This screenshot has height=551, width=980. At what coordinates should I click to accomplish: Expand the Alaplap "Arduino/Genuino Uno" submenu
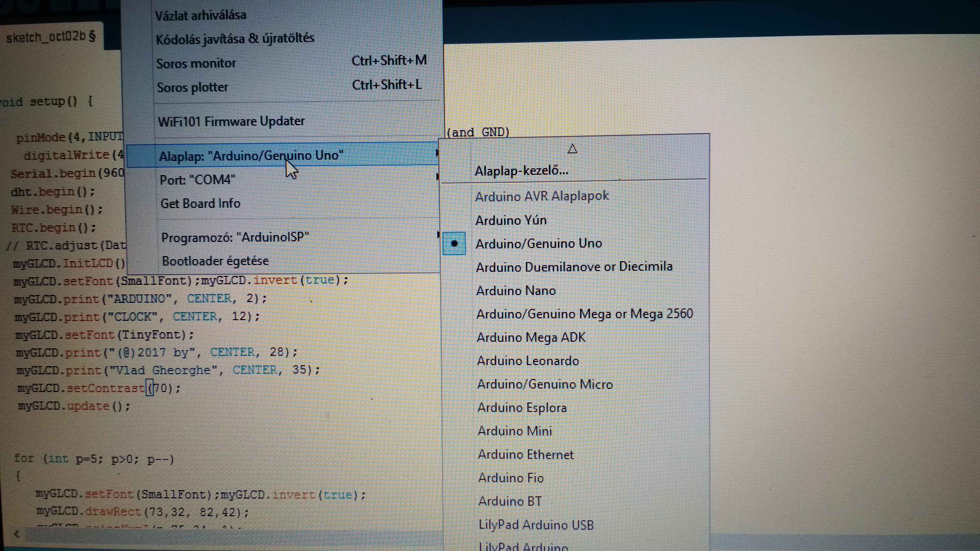pos(282,155)
